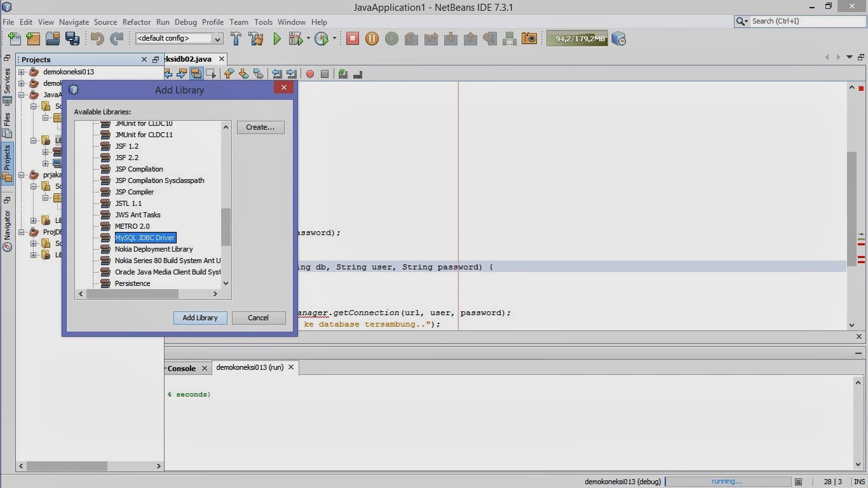
Task: Click the Profile Project clock icon
Action: coord(322,39)
